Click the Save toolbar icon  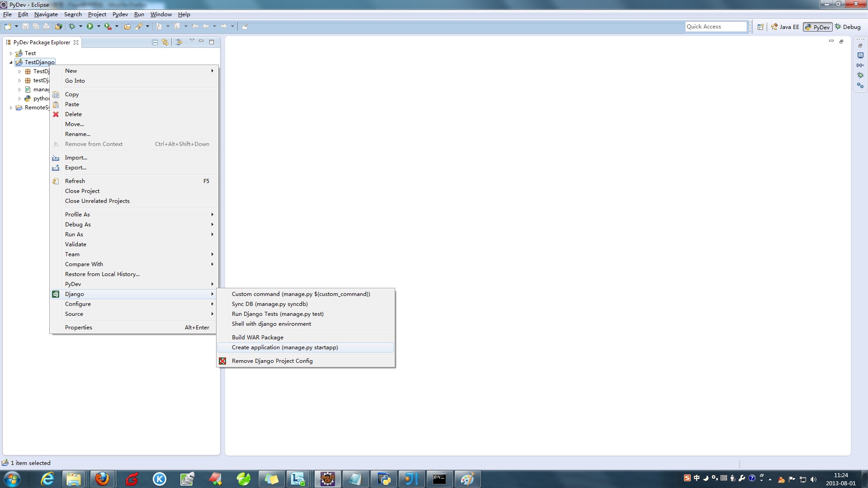coord(25,26)
